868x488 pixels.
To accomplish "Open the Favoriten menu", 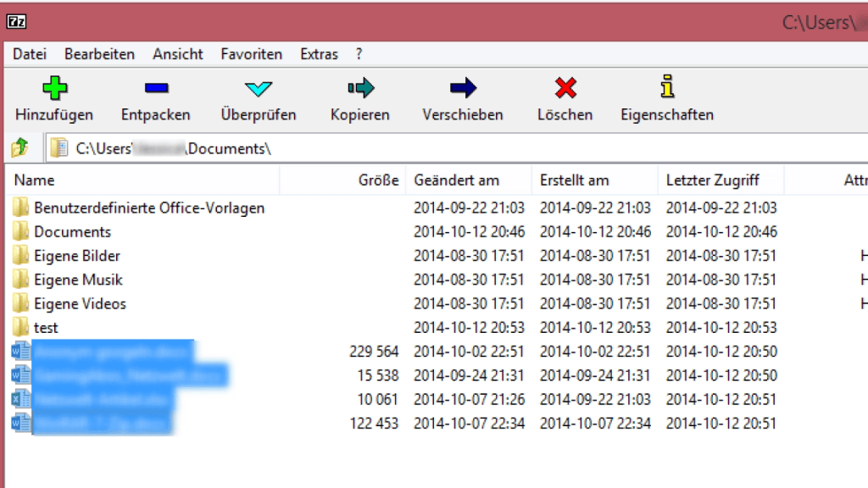I will click(x=251, y=53).
